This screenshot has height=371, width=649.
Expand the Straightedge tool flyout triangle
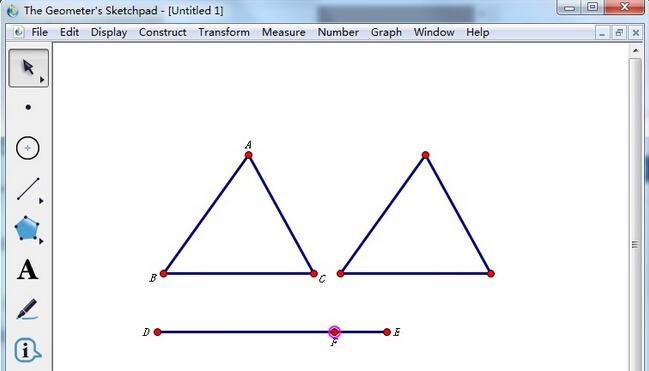coord(41,201)
